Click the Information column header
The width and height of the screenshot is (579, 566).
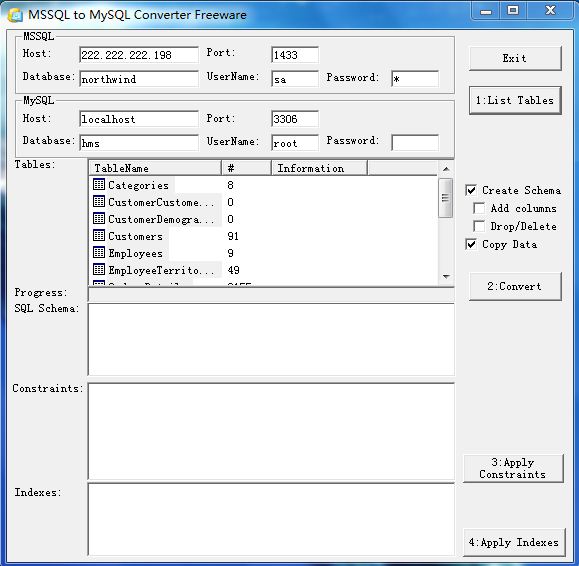(x=319, y=168)
